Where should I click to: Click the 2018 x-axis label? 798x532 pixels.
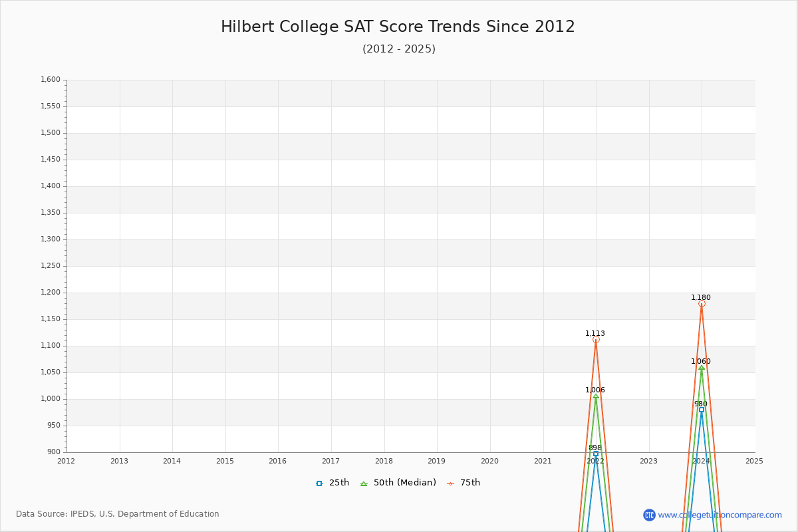tap(384, 461)
